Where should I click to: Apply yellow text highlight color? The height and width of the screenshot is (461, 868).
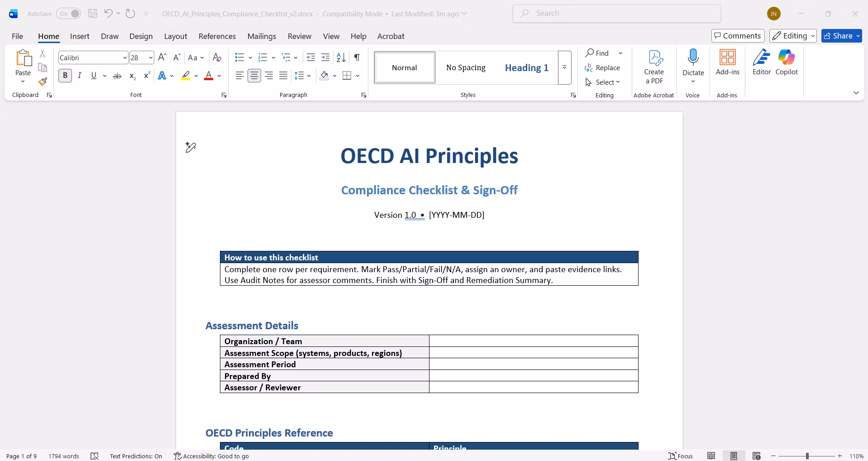point(186,76)
